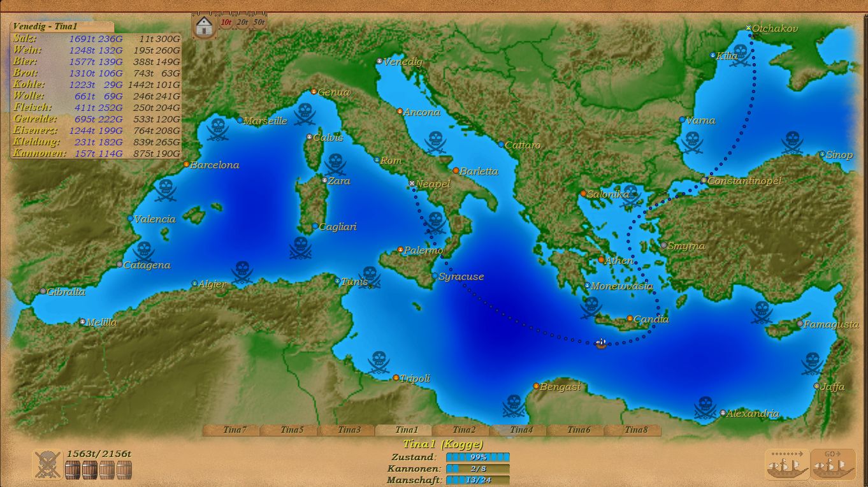Switch to the Tina7 ship tab
The image size is (868, 487).
coord(235,430)
